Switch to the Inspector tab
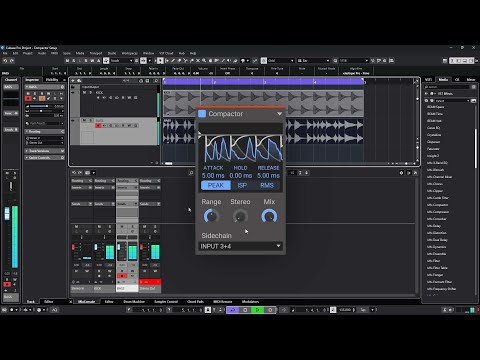The image size is (480, 360). pos(32,80)
